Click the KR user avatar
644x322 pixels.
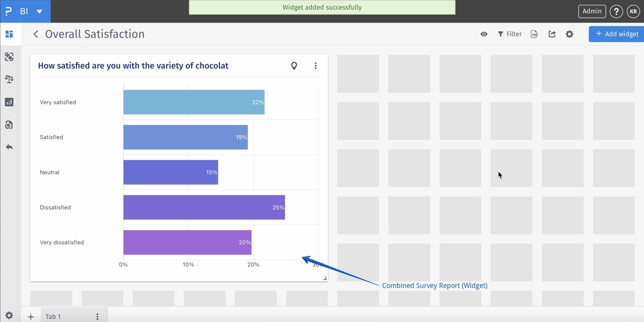[x=633, y=11]
